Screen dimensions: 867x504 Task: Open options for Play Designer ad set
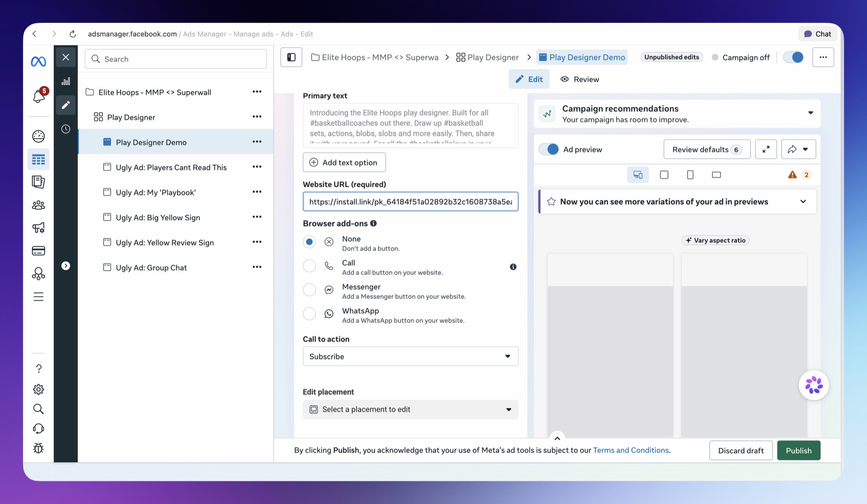point(257,117)
